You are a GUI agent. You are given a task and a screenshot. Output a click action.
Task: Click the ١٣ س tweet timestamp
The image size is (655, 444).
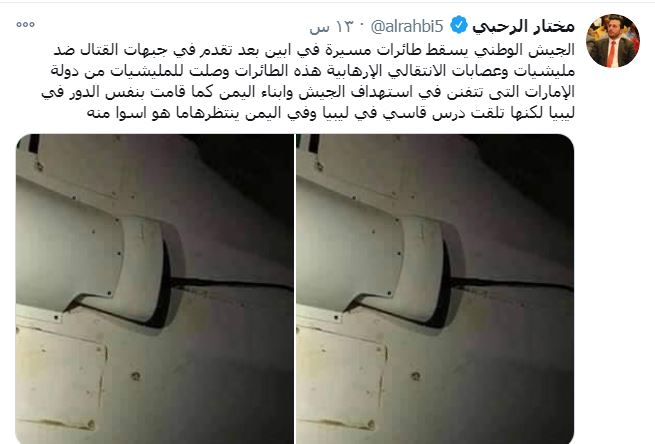tap(332, 28)
